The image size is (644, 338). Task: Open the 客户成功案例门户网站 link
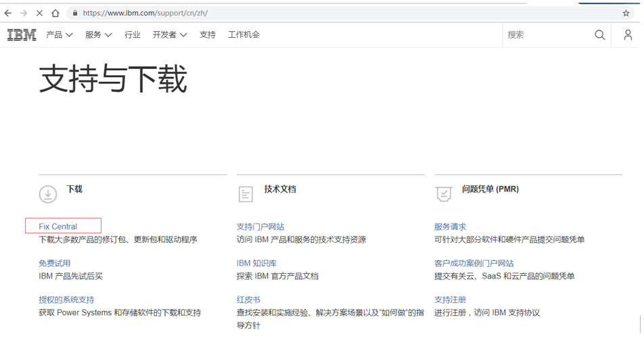pos(474,263)
